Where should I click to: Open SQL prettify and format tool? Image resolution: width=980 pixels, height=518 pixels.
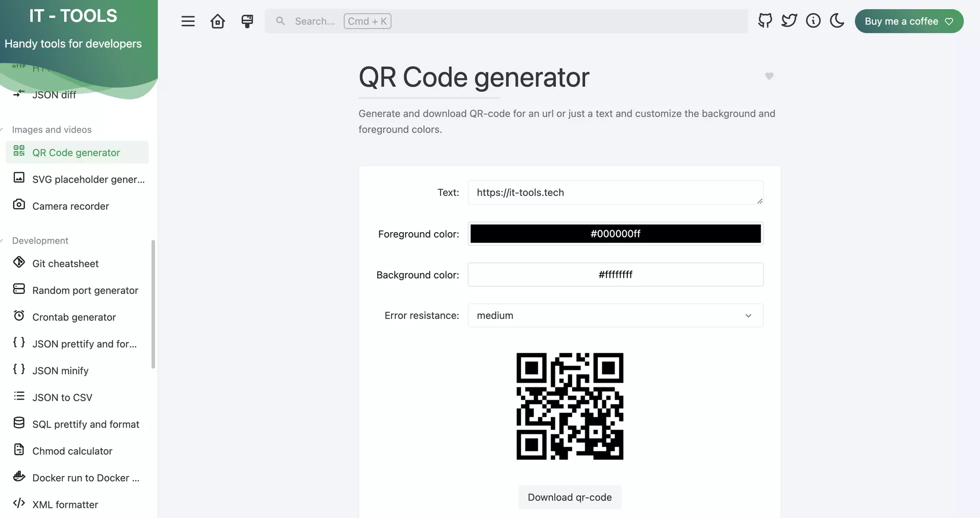(77, 424)
